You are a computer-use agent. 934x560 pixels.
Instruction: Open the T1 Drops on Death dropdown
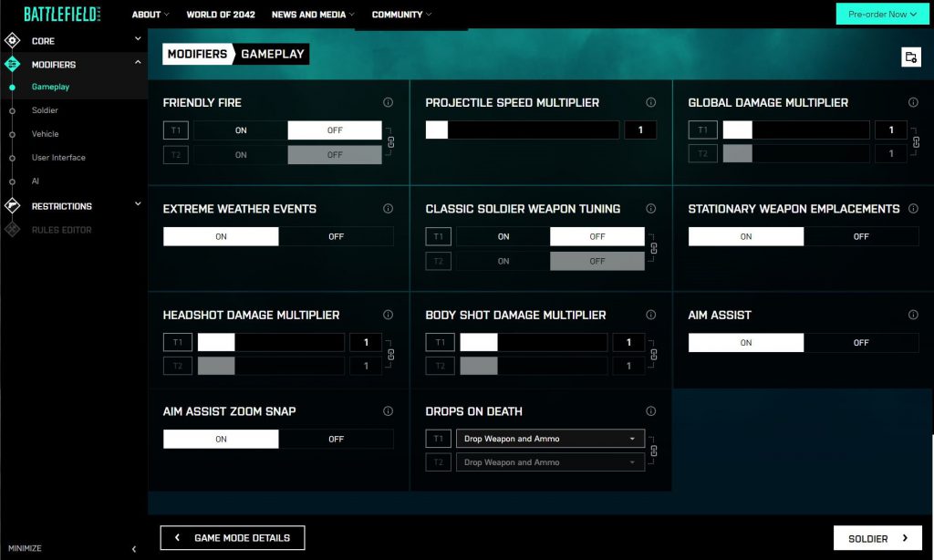[x=550, y=439]
